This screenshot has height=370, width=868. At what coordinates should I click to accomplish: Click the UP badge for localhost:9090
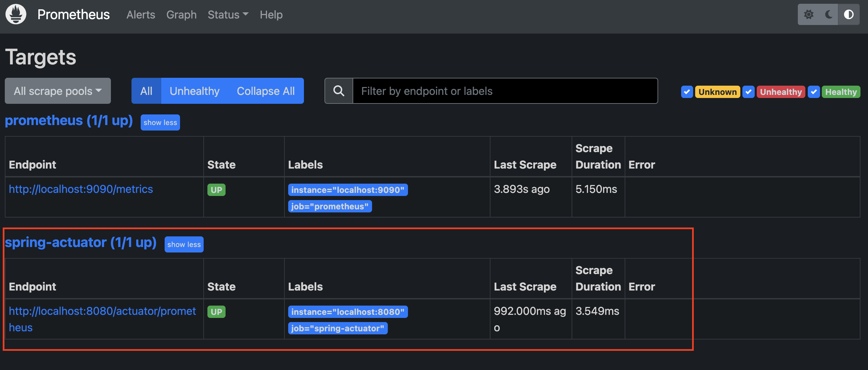point(216,190)
